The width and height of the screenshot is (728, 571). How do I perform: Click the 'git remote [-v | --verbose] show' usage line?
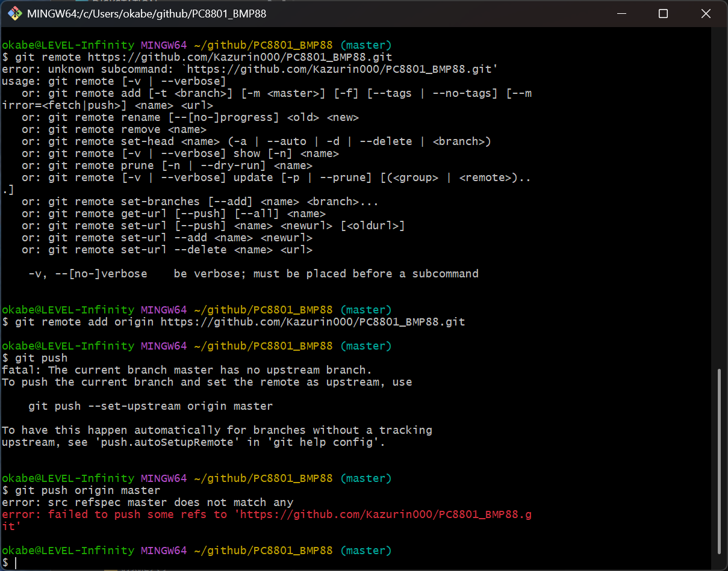tap(181, 153)
